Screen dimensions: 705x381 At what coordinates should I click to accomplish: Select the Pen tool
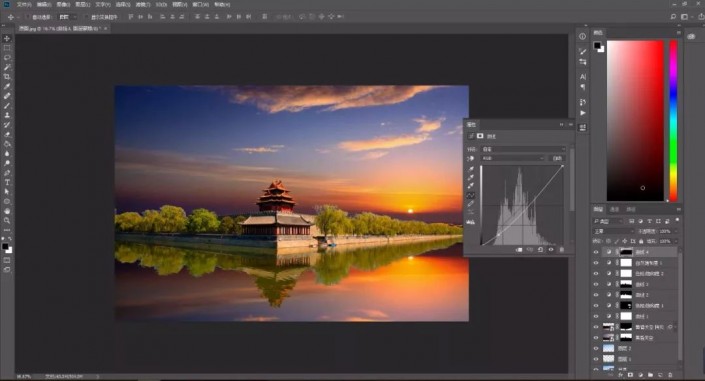coord(7,173)
